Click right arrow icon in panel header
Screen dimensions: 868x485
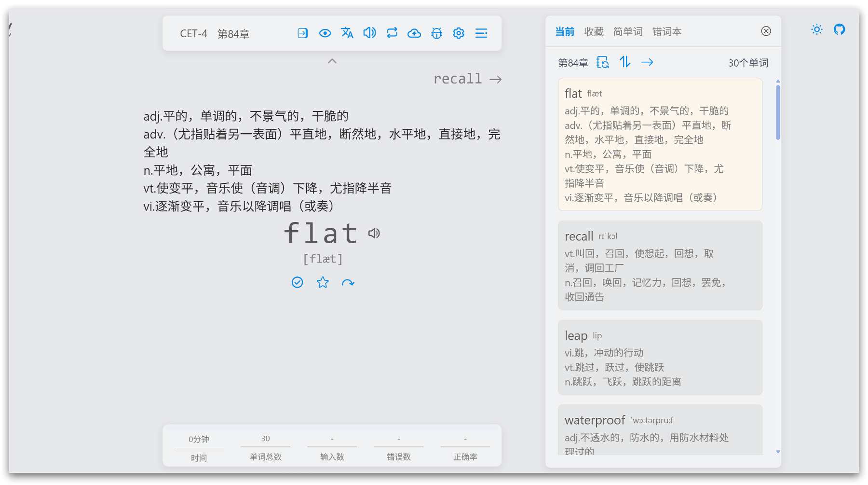[647, 62]
